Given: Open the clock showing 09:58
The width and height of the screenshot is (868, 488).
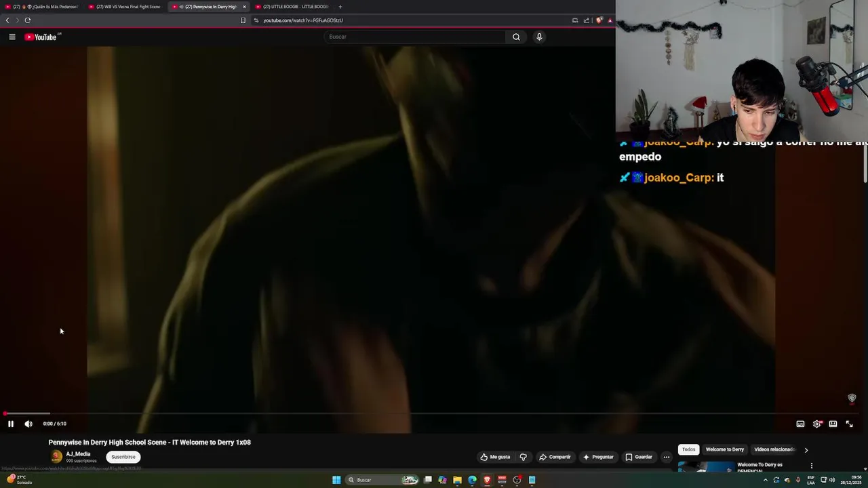Looking at the screenshot, I should tap(851, 480).
